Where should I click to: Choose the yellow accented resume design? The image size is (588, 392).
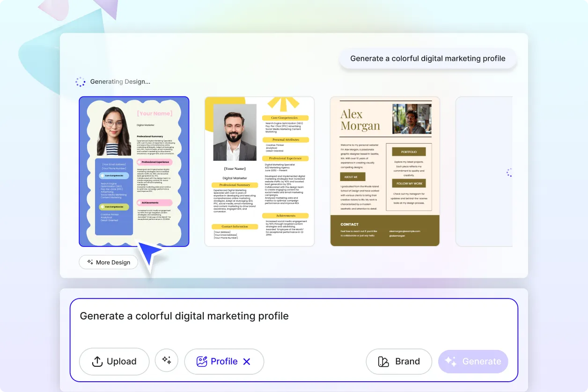coord(259,171)
